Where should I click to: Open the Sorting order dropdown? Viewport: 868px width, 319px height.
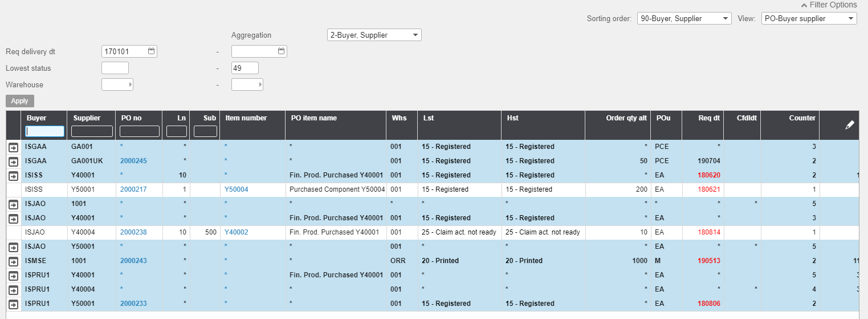point(683,19)
